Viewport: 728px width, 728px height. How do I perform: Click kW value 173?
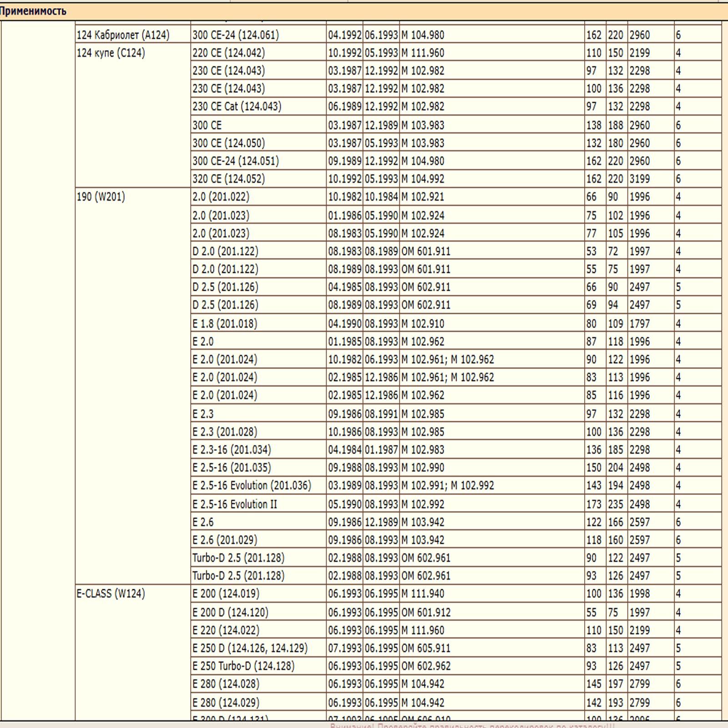[594, 504]
